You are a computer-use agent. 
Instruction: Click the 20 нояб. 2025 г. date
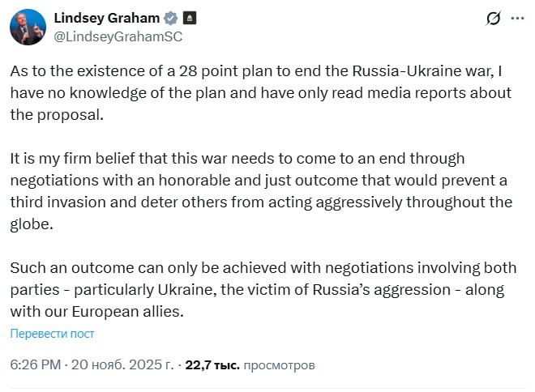point(123,365)
